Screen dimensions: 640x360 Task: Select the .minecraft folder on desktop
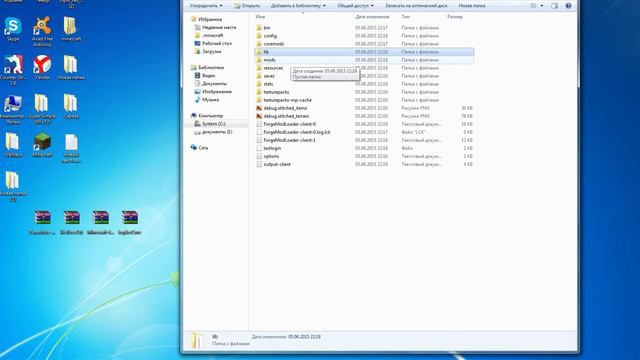click(71, 29)
